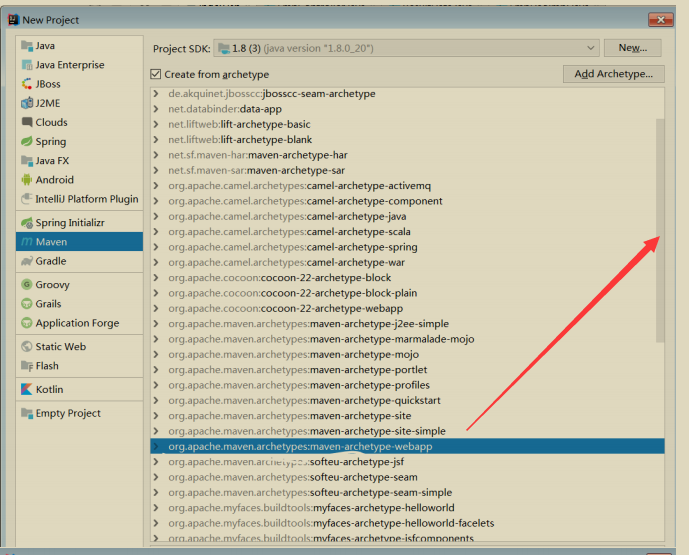
Task: Click the Groovy G icon
Action: [27, 285]
